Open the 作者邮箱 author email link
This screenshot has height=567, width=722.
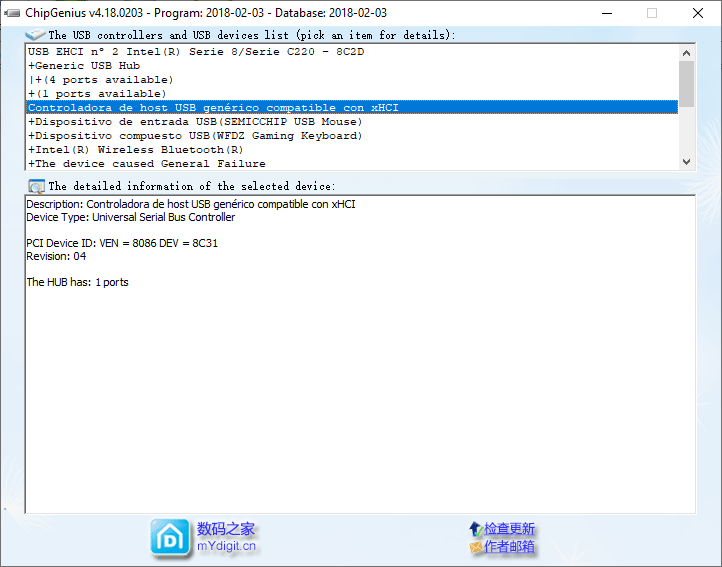(509, 548)
